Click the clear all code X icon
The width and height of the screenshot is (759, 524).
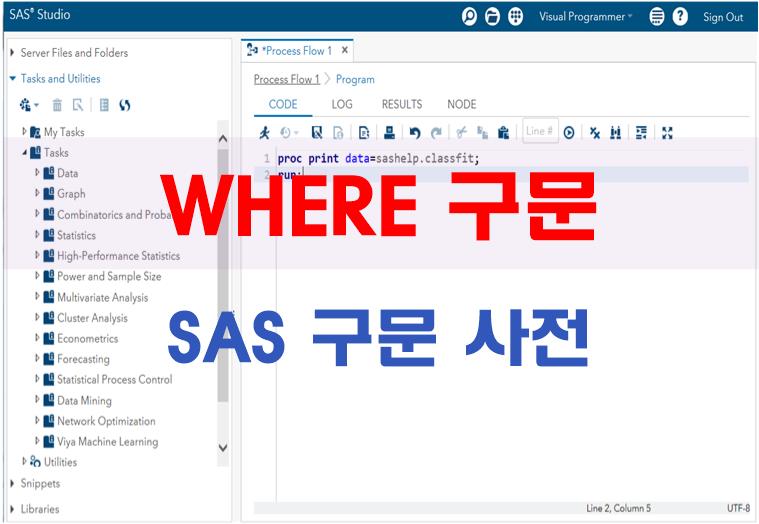click(595, 132)
